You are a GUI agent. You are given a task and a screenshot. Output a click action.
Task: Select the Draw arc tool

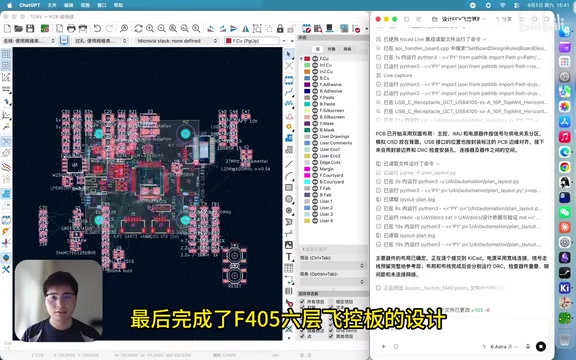(289, 176)
